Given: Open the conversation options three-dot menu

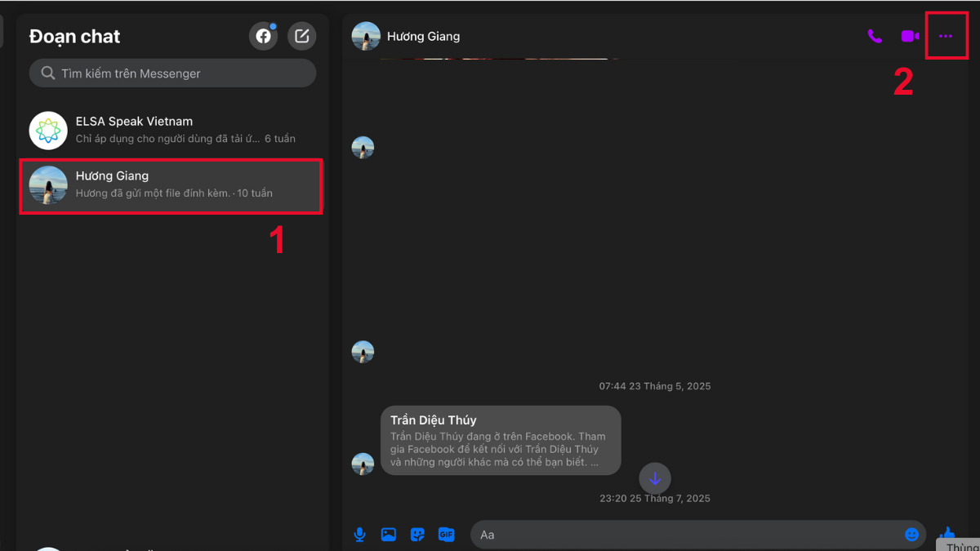Looking at the screenshot, I should coord(947,36).
